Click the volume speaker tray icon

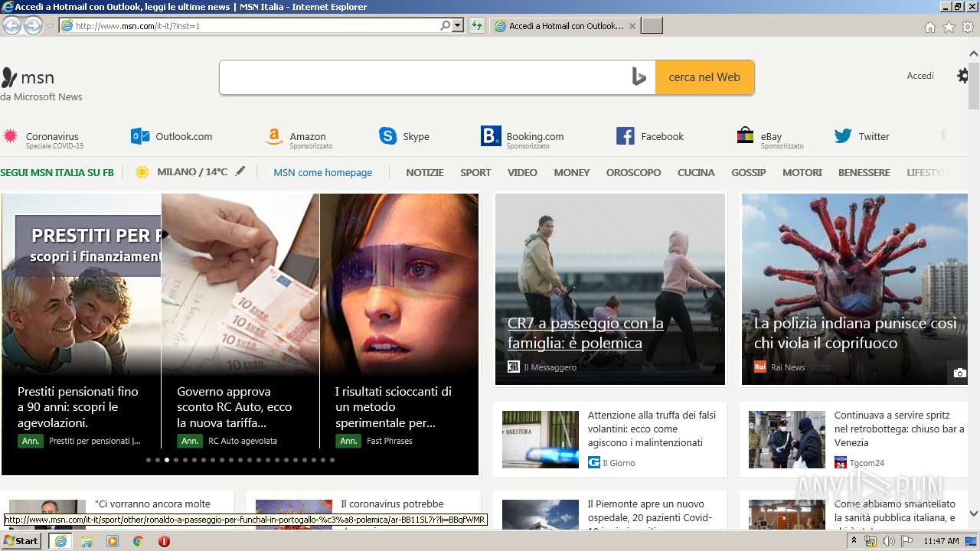pos(888,541)
